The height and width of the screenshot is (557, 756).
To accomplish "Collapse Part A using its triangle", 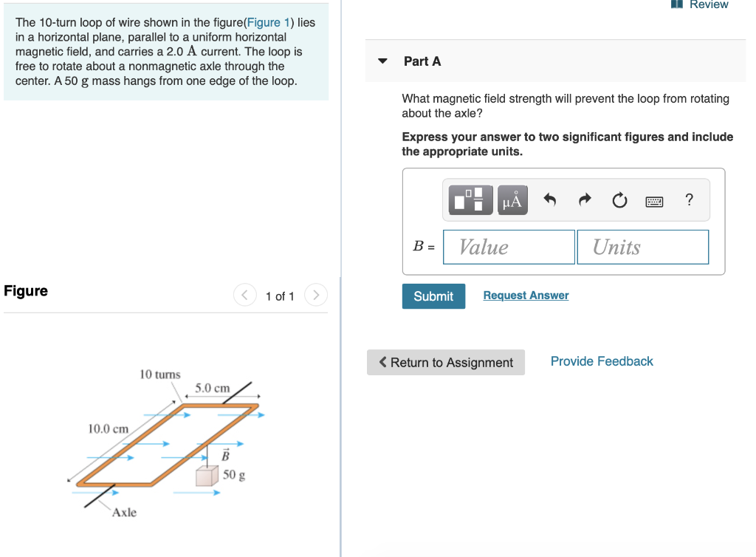I will pyautogui.click(x=382, y=61).
